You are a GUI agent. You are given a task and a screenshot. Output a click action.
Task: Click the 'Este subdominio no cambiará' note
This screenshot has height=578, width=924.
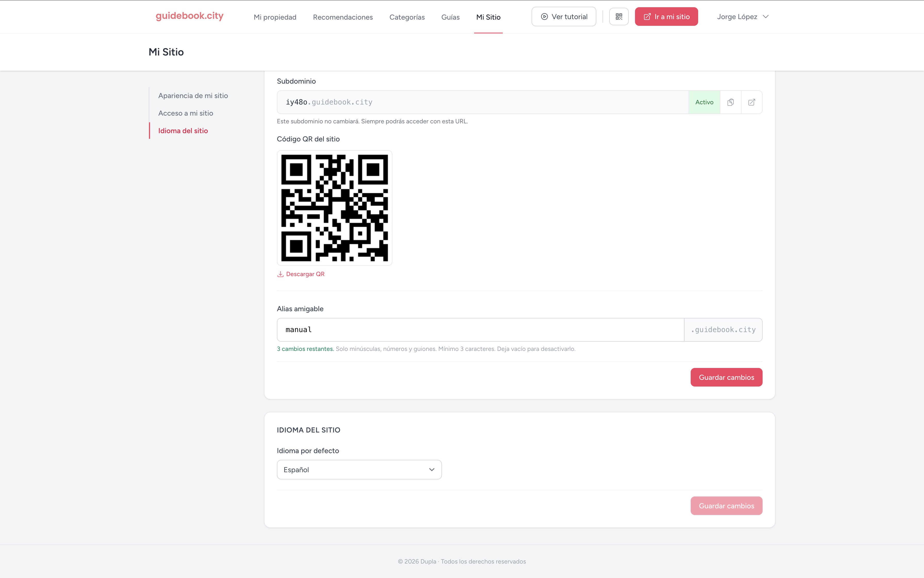point(372,121)
